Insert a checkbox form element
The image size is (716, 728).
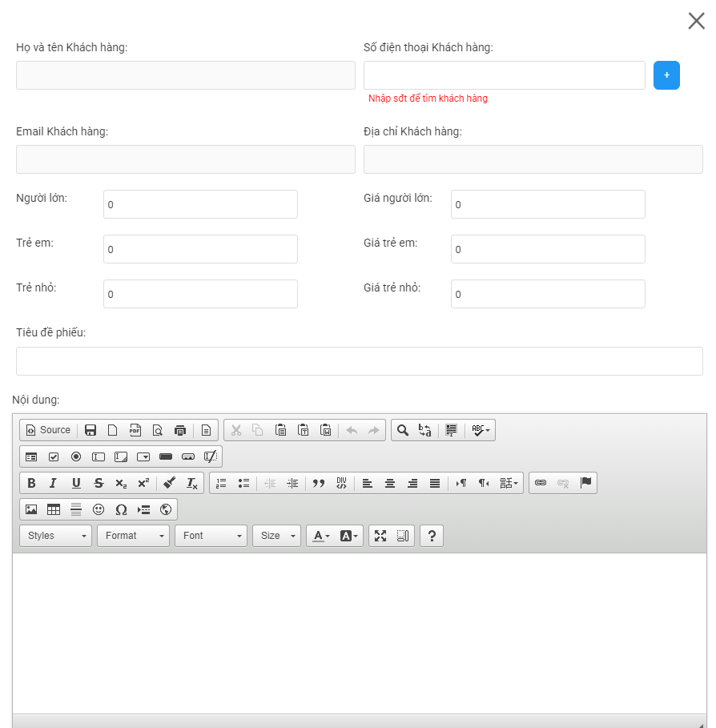click(54, 457)
